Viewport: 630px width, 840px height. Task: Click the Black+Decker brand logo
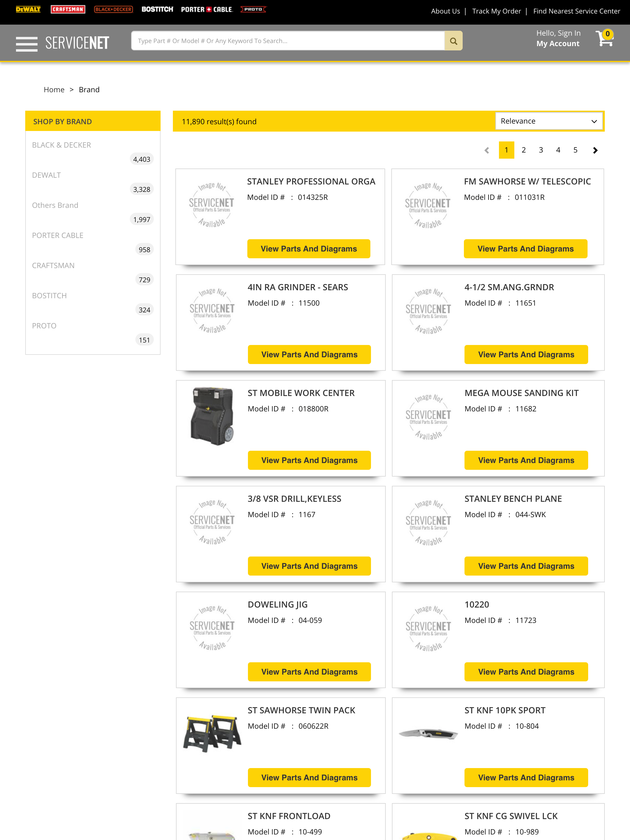click(x=114, y=10)
